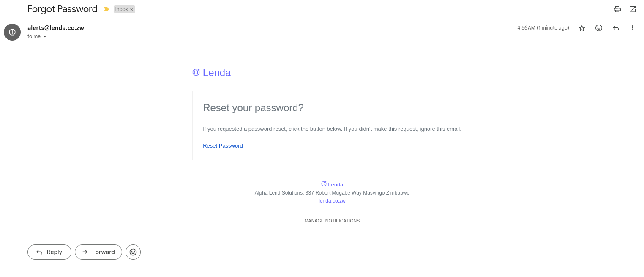This screenshot has height=277, width=644.
Task: Add an emoji reaction from the header
Action: [599, 28]
